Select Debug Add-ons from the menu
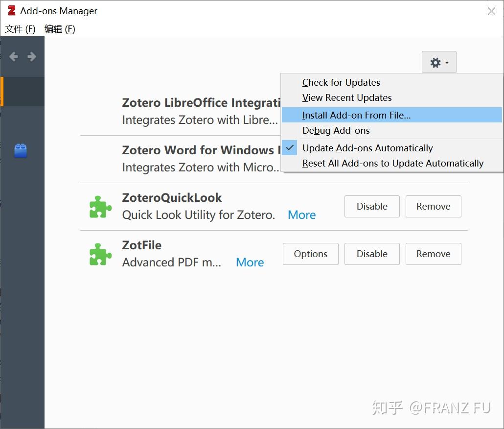Image resolution: width=504 pixels, height=429 pixels. point(336,130)
